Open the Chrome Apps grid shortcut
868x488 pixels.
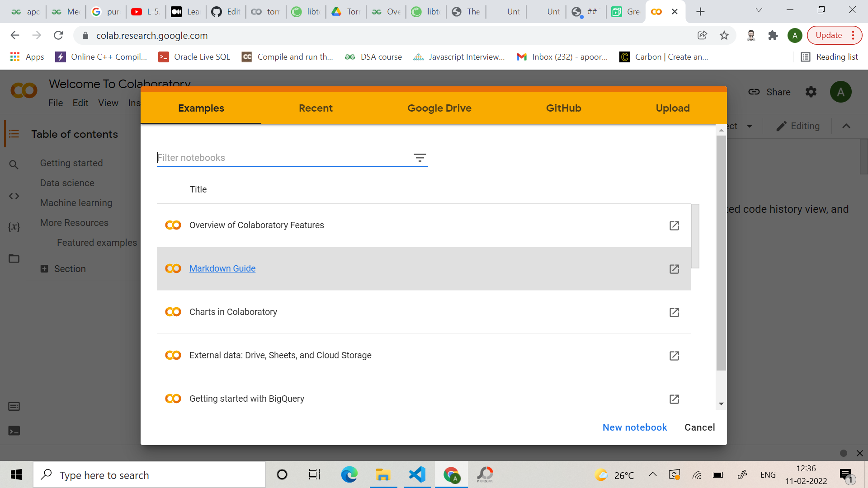click(x=27, y=57)
